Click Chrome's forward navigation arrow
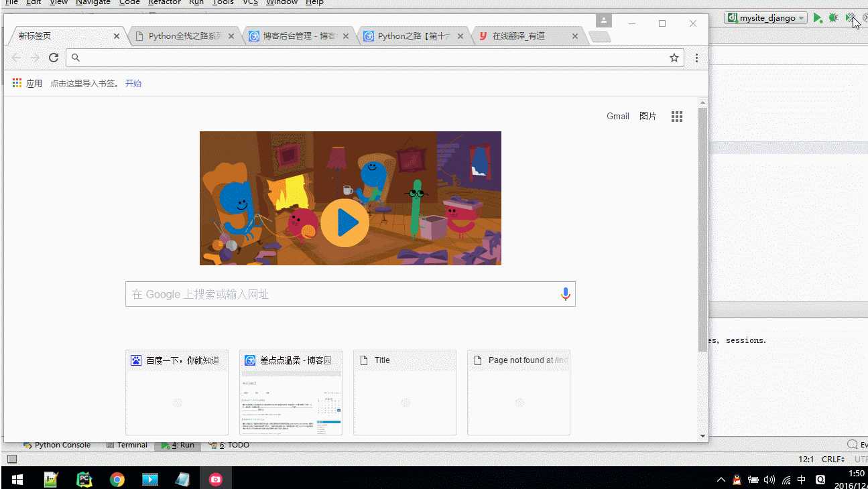868x489 pixels. click(35, 58)
